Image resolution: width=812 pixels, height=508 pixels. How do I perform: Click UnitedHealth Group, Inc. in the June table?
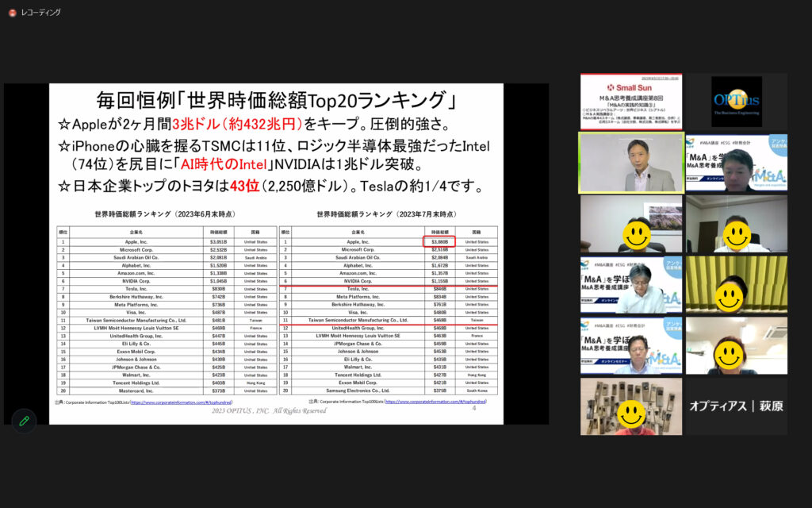click(136, 336)
